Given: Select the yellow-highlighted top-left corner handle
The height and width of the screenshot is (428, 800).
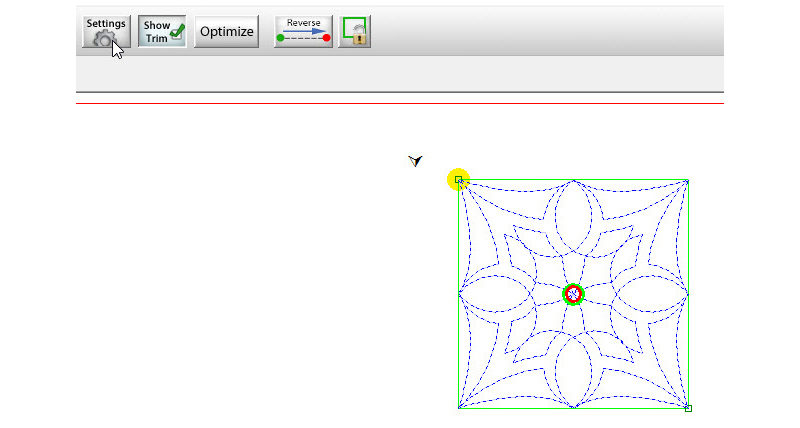Looking at the screenshot, I should [459, 180].
